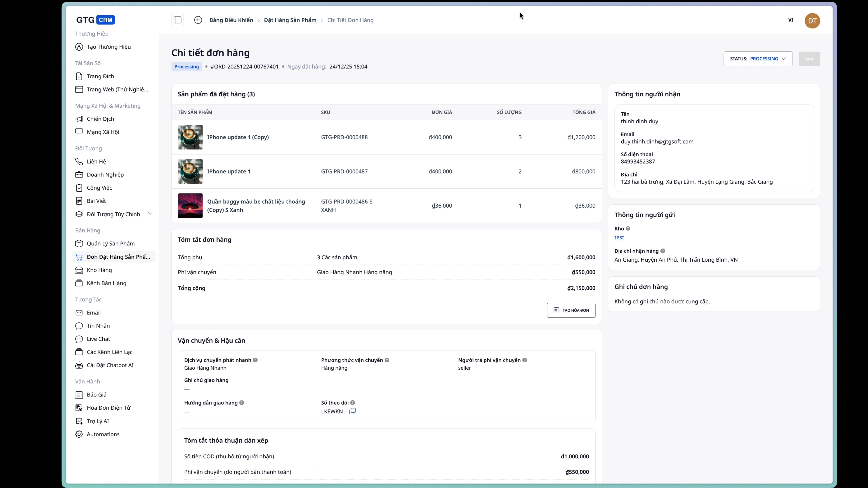Select the Trợ Lý AI icon
The width and height of the screenshot is (868, 488).
pyautogui.click(x=79, y=421)
